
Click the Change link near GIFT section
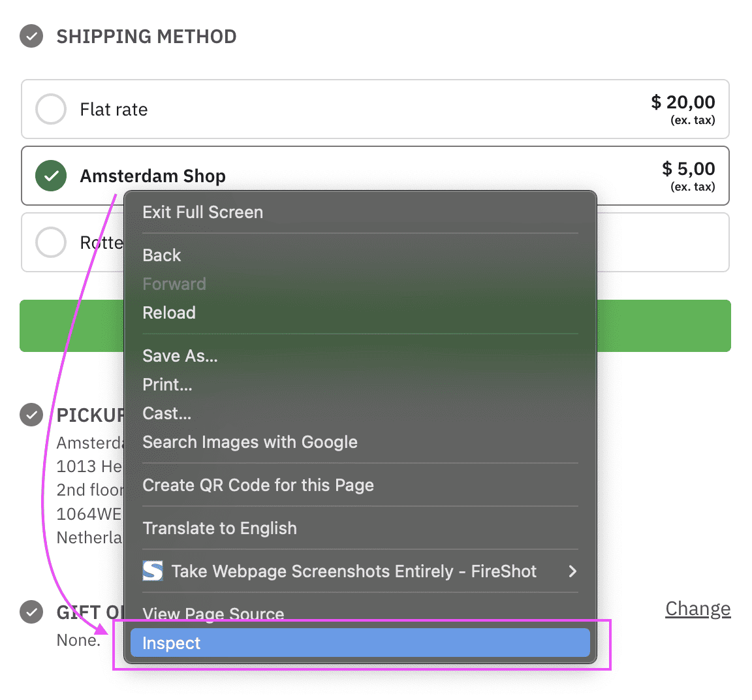698,609
